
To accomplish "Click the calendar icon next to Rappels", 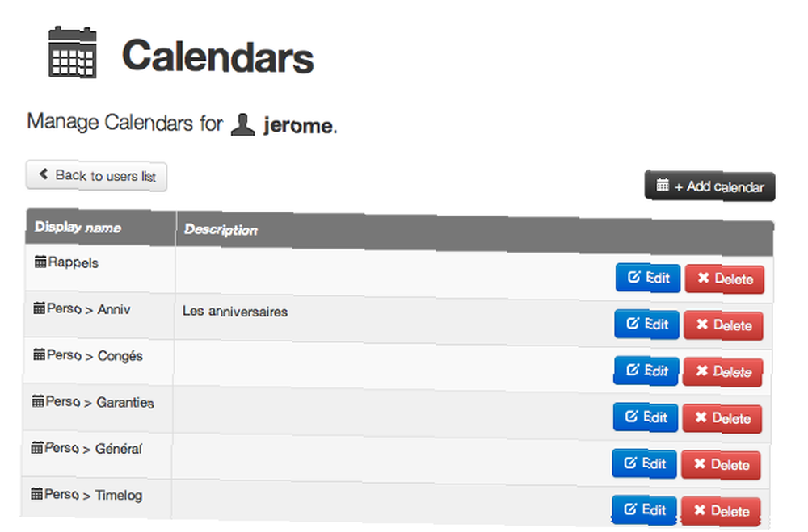I will point(40,262).
